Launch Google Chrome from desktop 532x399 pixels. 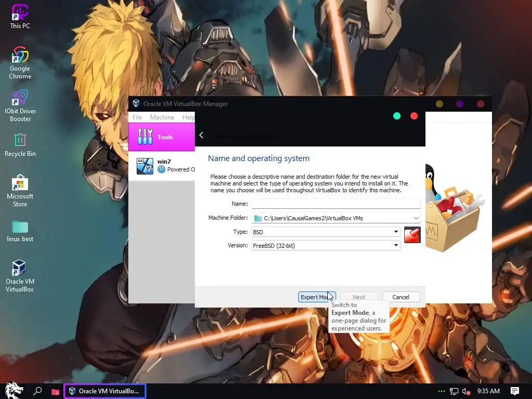tap(20, 63)
